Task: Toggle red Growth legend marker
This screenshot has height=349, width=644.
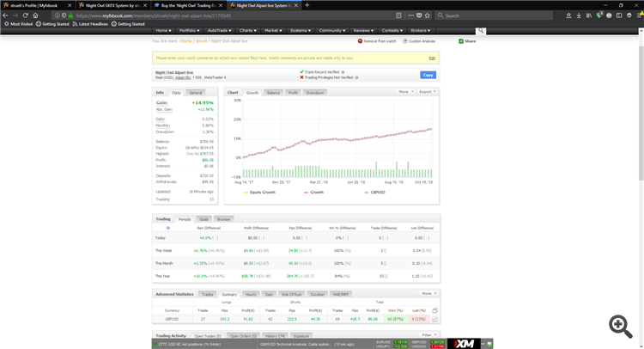Action: tap(306, 193)
